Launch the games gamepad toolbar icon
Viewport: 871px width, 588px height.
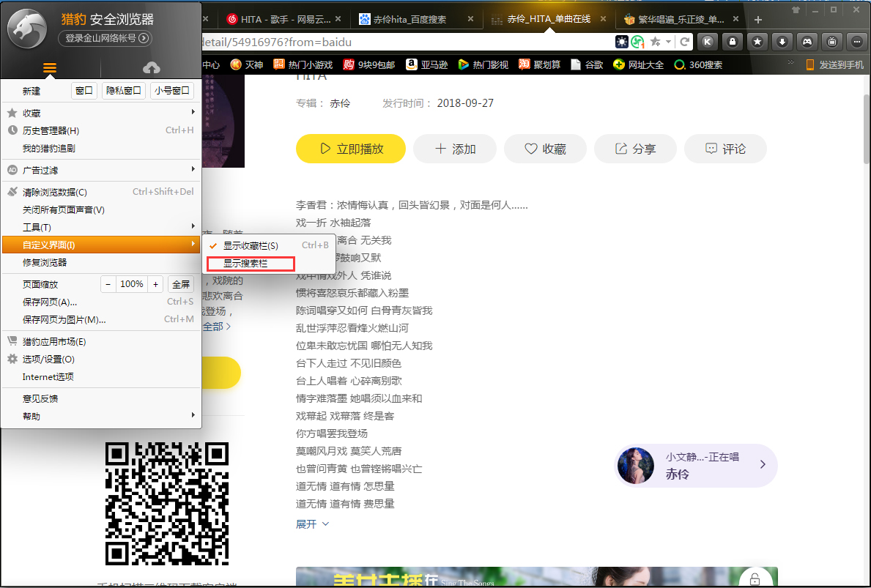click(x=806, y=42)
